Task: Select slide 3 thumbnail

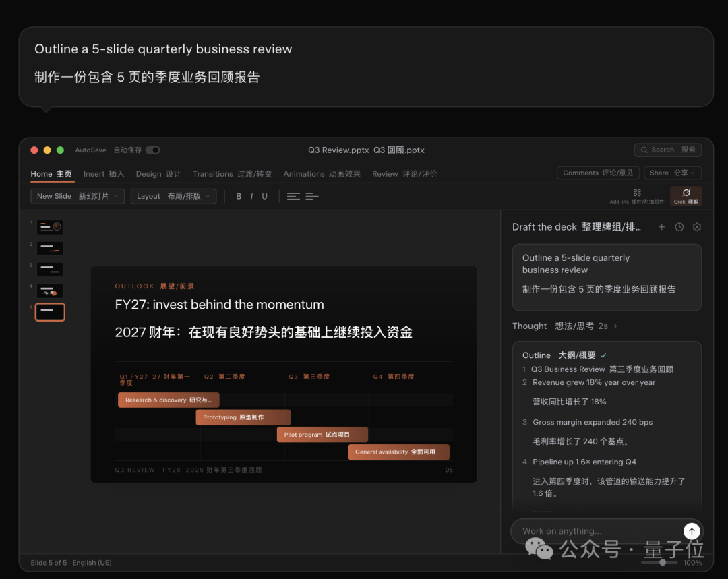Action: 50,270
